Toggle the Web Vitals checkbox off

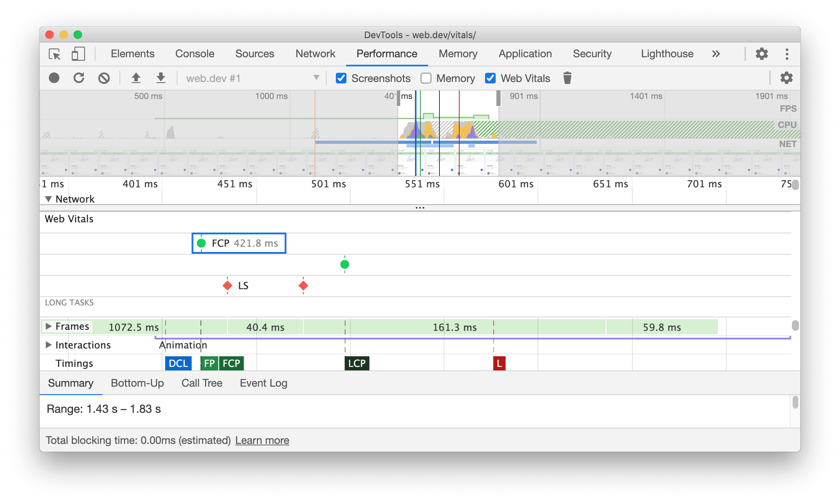489,78
